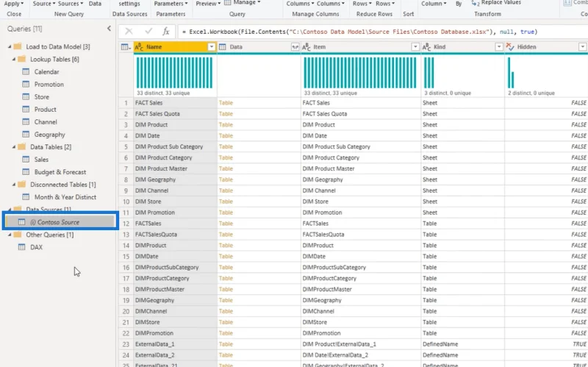Open the Table link in the DIM Geography row
This screenshot has height=367, width=588.
226,179
